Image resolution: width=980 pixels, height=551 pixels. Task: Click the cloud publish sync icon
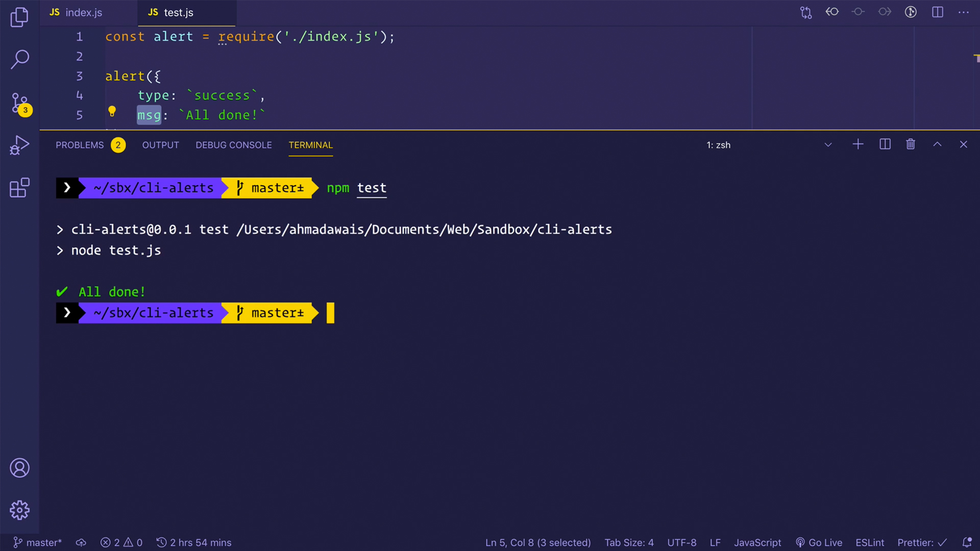[81, 542]
